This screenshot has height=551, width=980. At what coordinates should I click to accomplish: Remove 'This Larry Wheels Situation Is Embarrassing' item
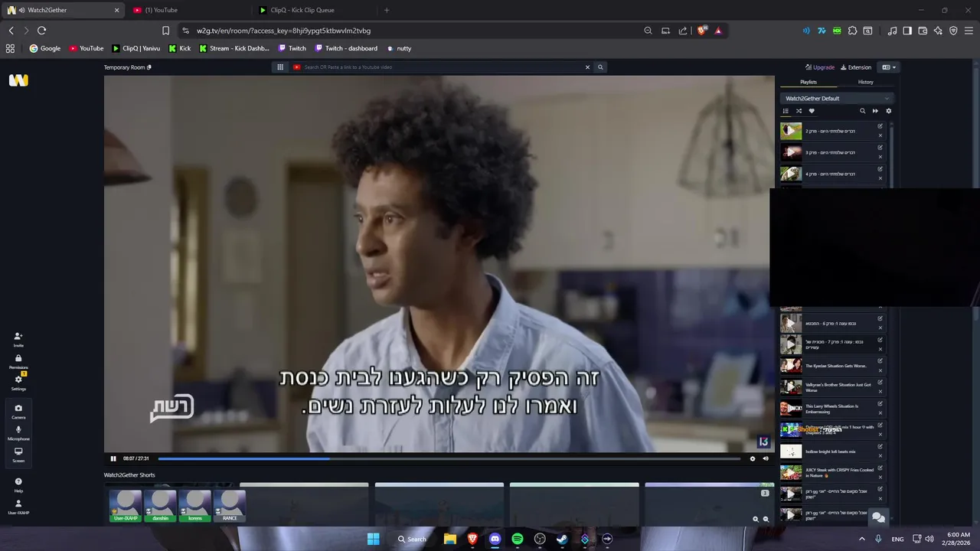[880, 413]
